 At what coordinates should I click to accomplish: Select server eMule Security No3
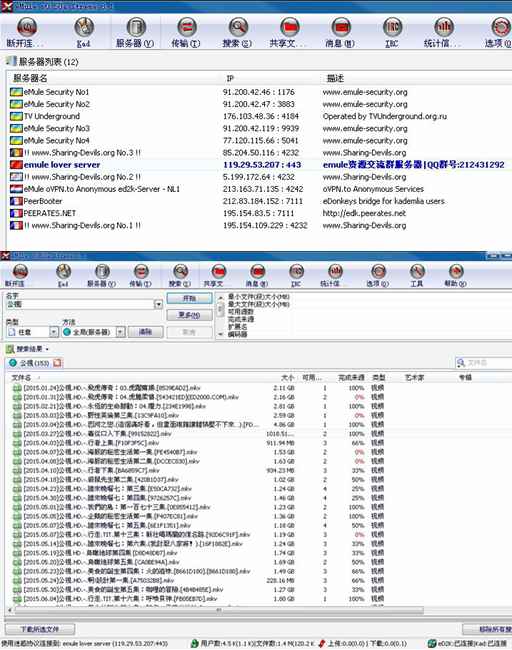tap(56, 128)
